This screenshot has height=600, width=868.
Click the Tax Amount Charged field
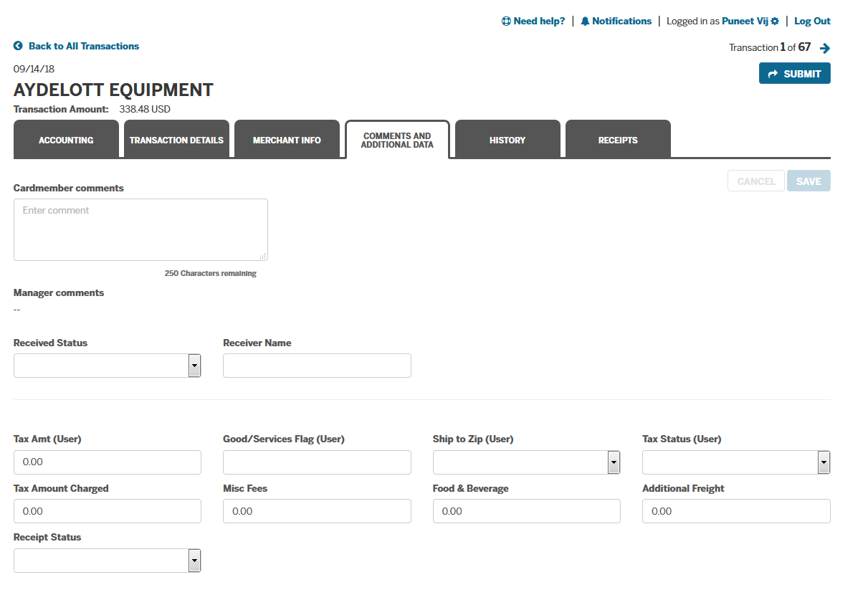[x=108, y=511]
